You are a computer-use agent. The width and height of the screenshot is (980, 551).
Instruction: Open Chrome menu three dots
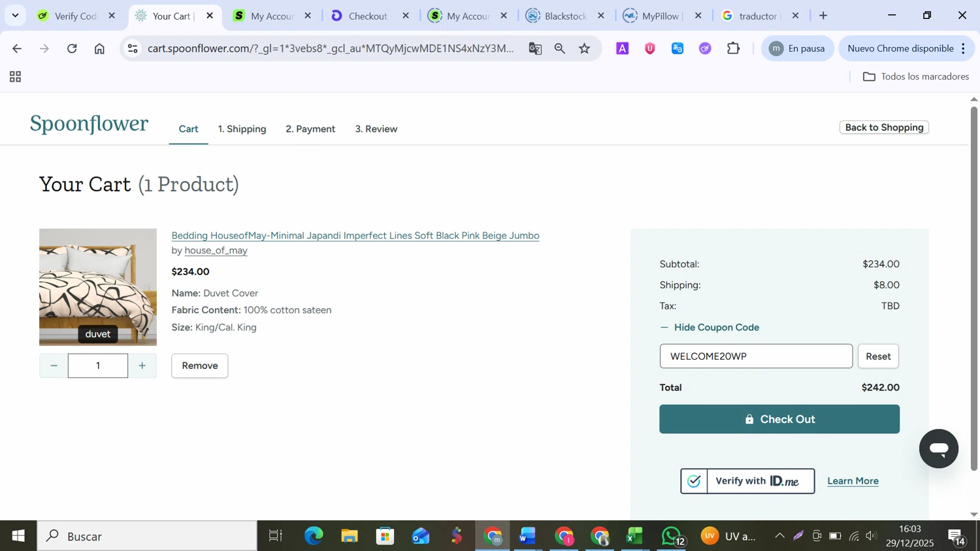click(963, 48)
